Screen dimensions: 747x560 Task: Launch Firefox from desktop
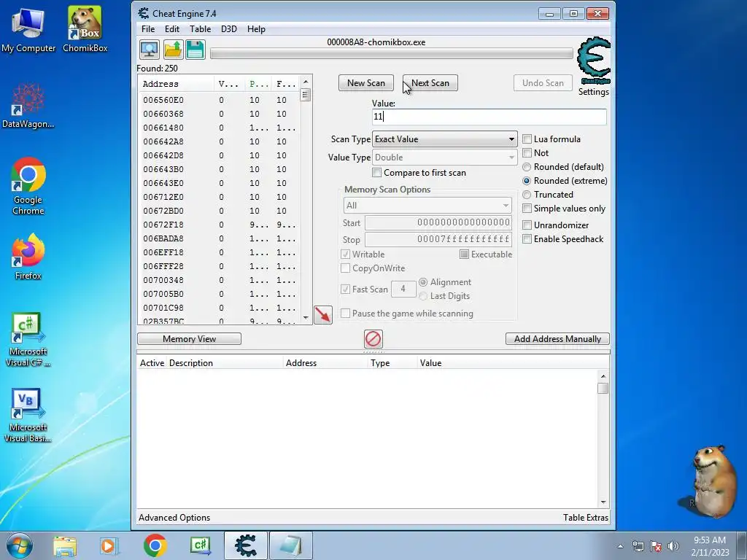click(28, 256)
